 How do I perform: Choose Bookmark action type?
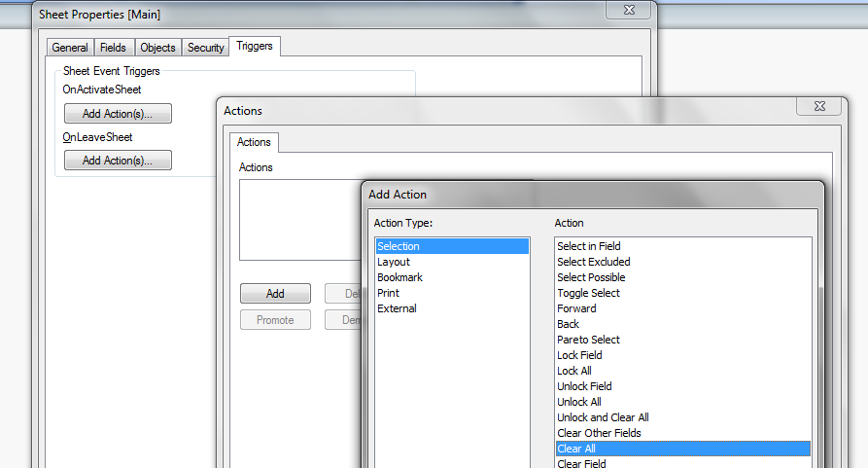tap(452, 277)
